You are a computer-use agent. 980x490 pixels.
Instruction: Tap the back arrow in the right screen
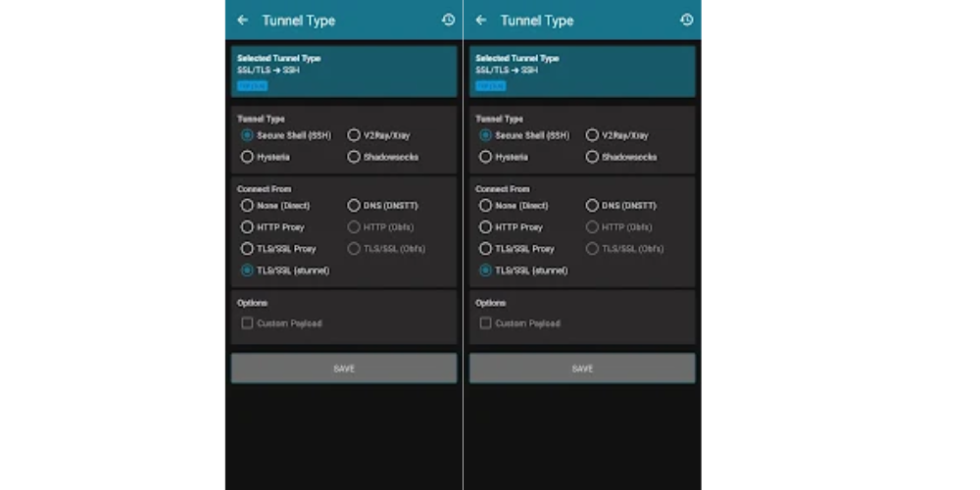(x=481, y=21)
